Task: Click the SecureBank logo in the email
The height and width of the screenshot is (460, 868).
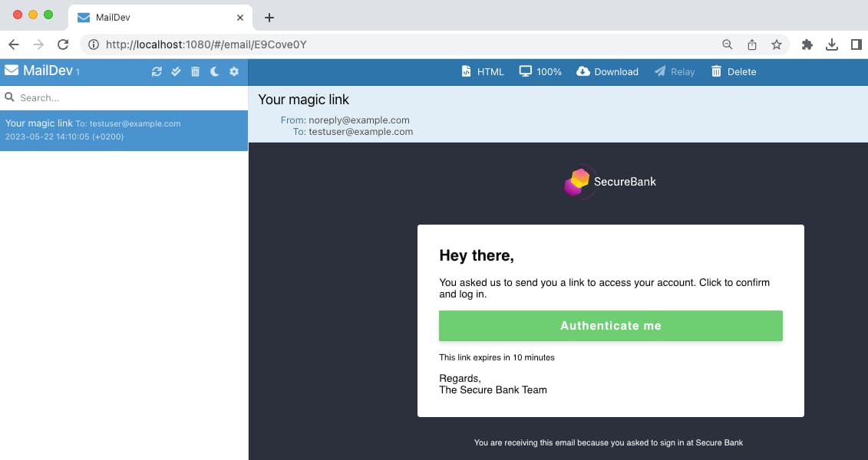Action: tap(609, 182)
